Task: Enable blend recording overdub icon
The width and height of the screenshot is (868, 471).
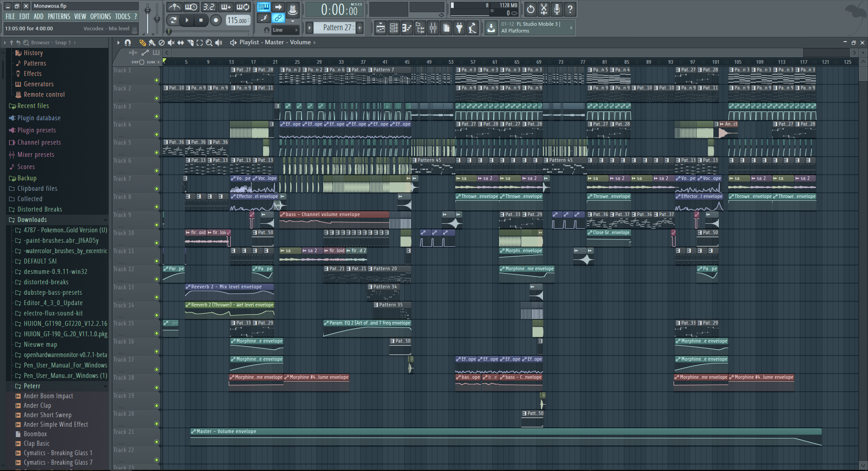Action: [226, 7]
